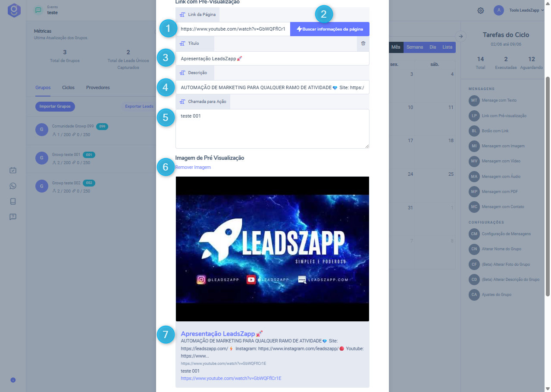
Task: Click the Remover Imagem link
Action: click(x=193, y=167)
